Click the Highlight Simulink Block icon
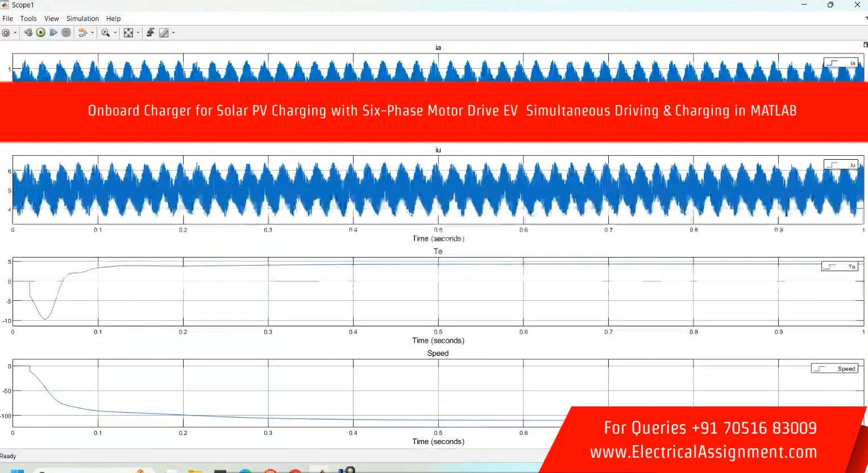 coord(82,33)
